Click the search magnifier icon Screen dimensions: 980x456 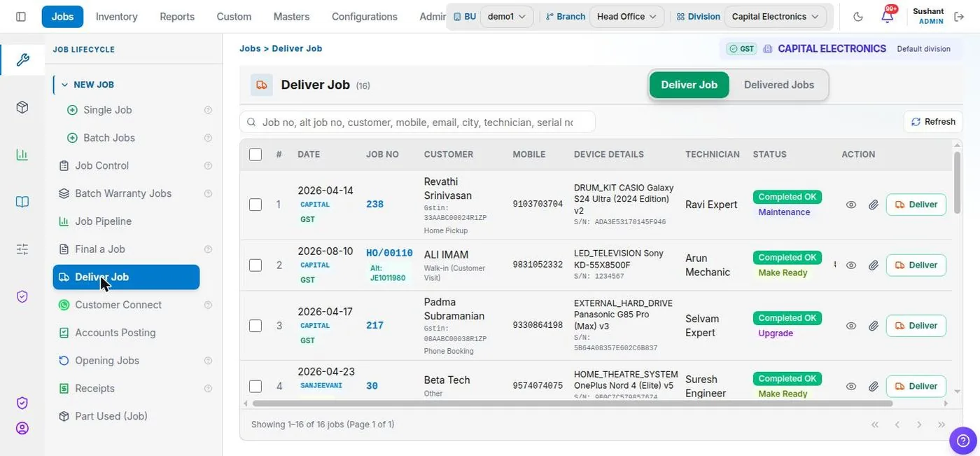251,122
